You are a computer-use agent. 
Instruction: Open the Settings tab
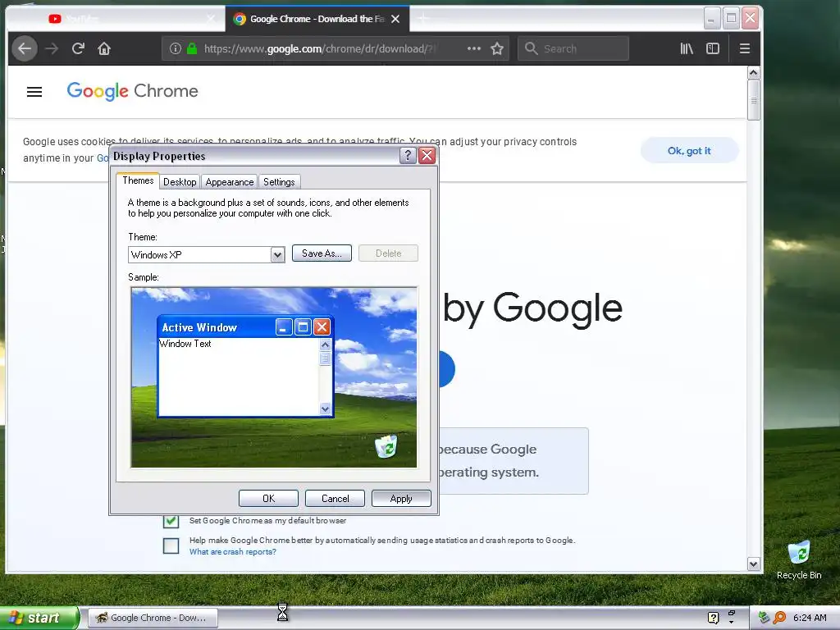(x=279, y=181)
